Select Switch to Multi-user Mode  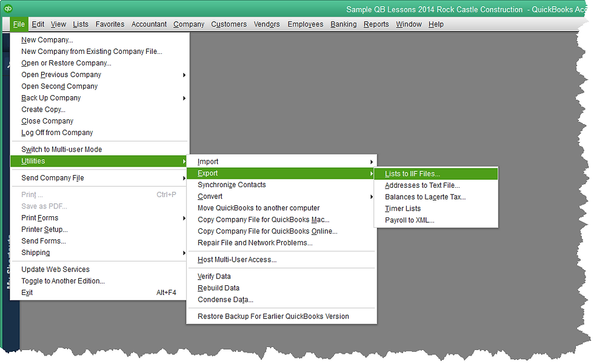tap(99, 150)
